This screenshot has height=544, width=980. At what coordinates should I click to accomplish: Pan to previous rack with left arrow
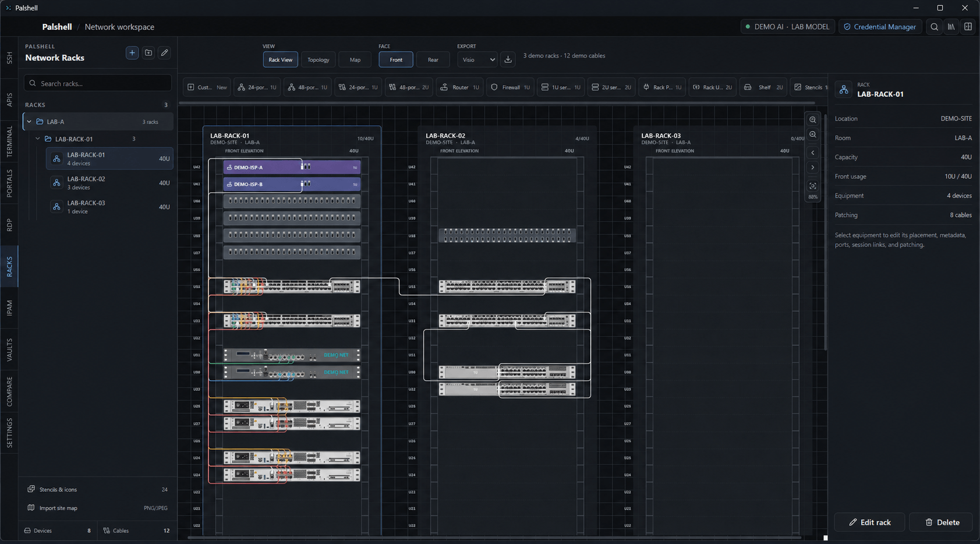click(813, 153)
